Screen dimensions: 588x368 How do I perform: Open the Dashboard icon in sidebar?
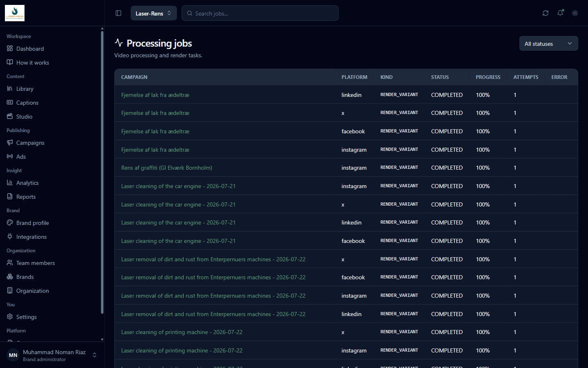[x=10, y=49]
